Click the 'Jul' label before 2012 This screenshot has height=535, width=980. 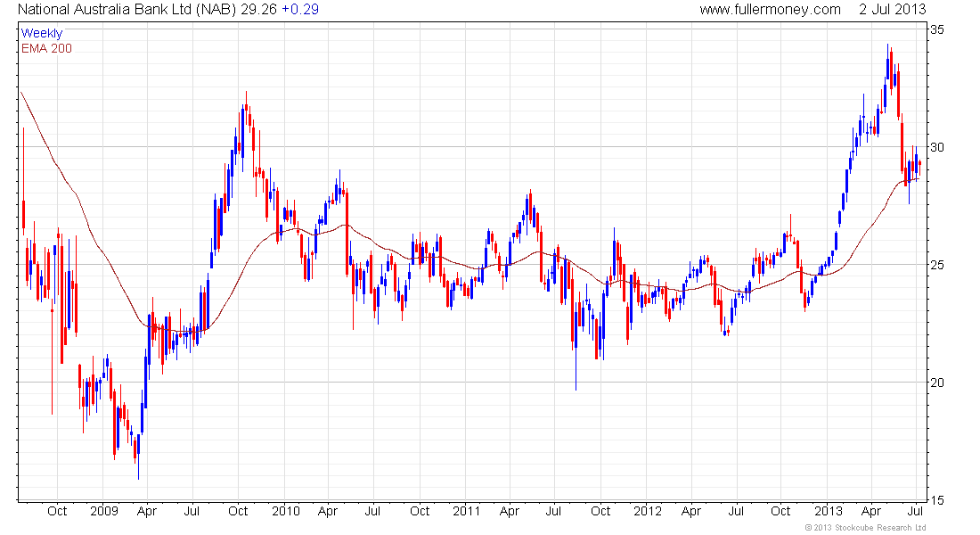(x=553, y=511)
